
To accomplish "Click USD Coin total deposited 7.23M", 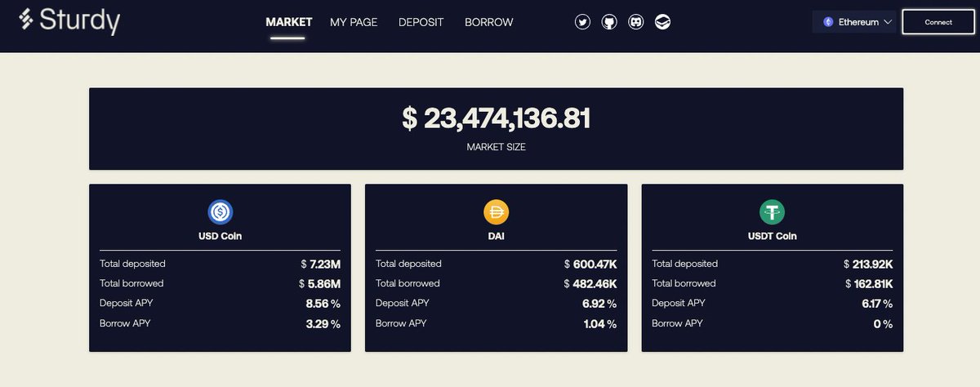I will tap(320, 265).
